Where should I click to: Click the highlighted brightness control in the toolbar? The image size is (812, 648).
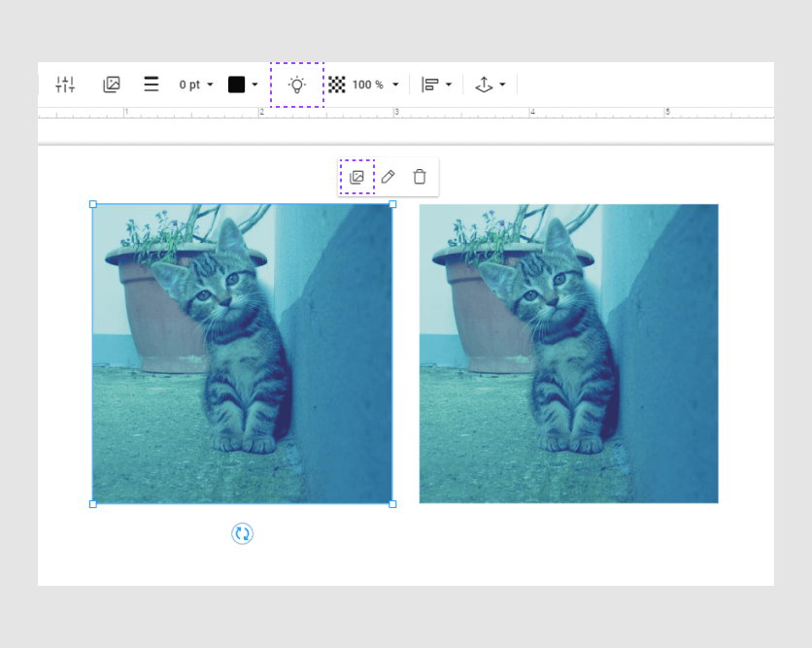(x=296, y=85)
